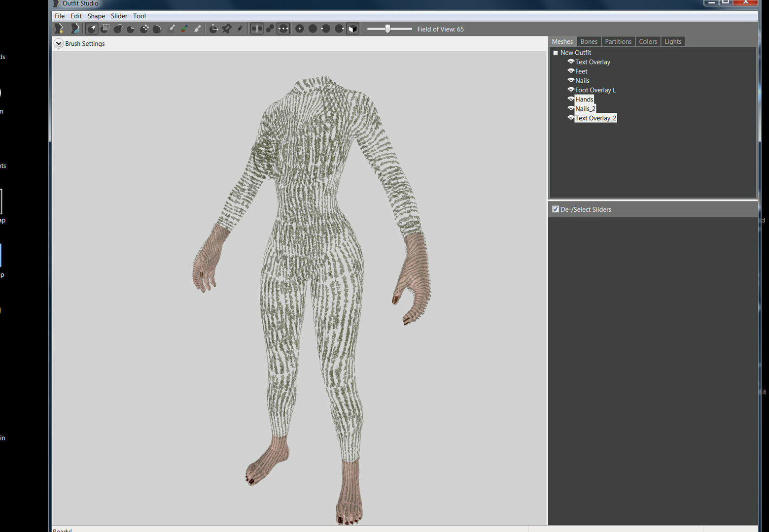769x532 pixels.
Task: Hide the Hands mesh
Action: (x=571, y=99)
